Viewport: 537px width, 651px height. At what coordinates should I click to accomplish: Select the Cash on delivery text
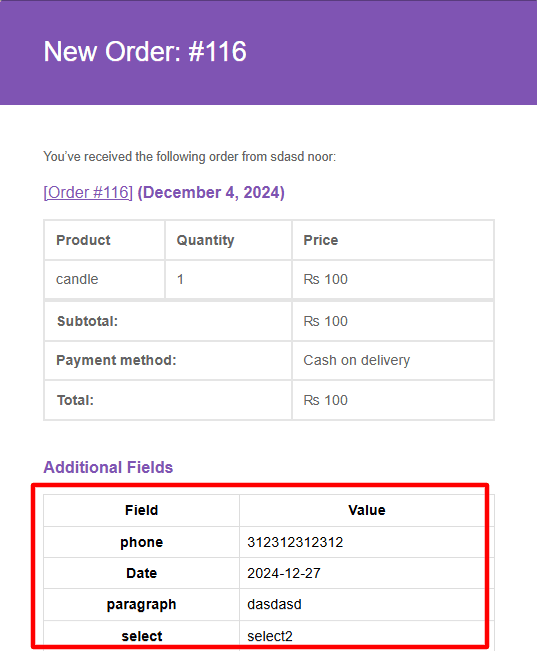357,360
